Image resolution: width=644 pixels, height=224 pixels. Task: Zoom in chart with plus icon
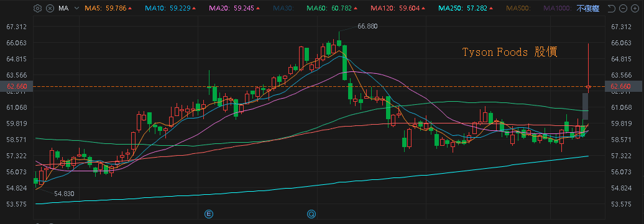[635, 8]
